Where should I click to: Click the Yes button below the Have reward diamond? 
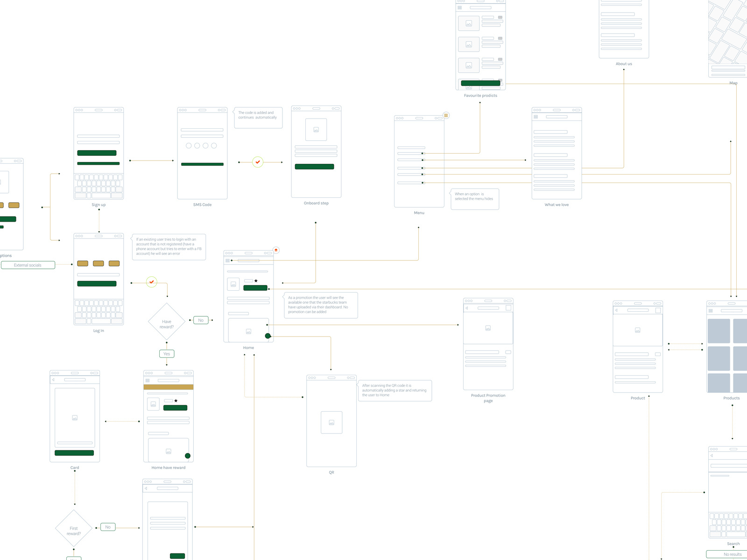click(167, 354)
